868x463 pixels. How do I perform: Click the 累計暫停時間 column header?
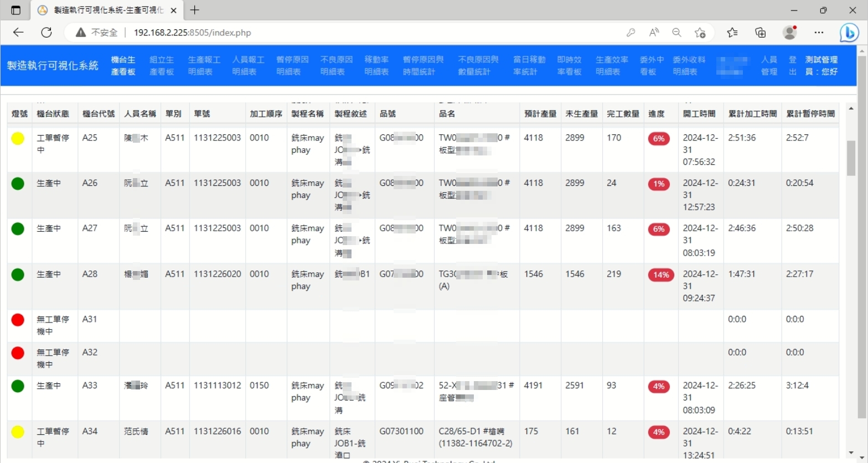click(x=810, y=114)
